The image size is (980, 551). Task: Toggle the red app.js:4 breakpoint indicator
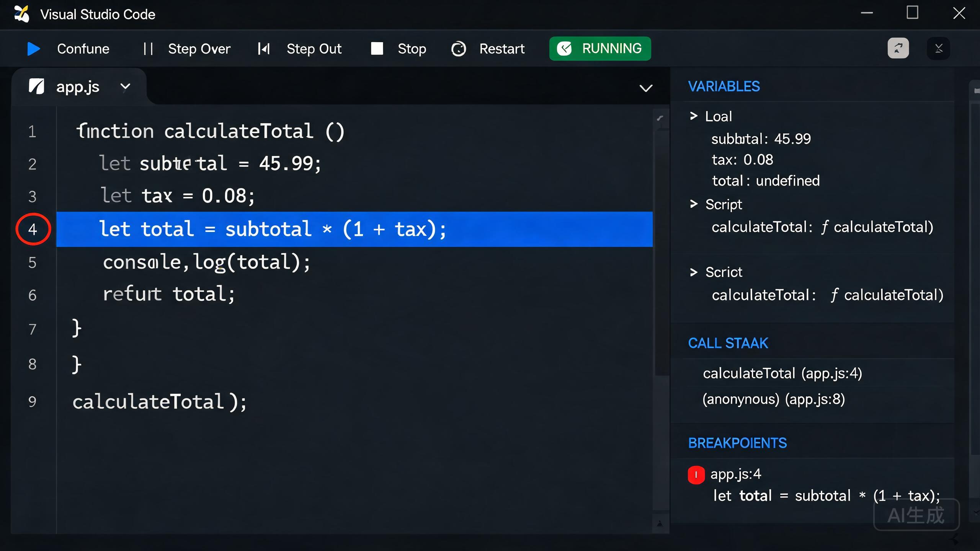coord(696,475)
